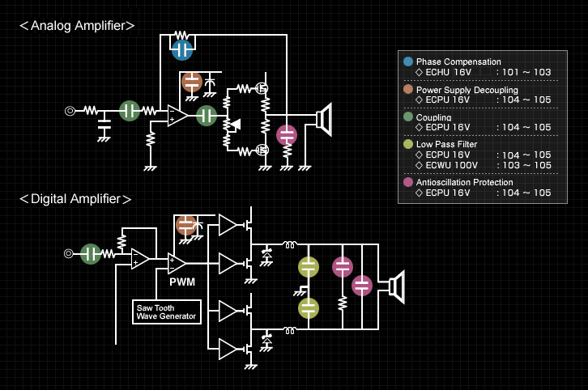Click the brown decoupling capacitor in the digital amplifier
Viewport: 588px width, 390px height.
[x=186, y=224]
